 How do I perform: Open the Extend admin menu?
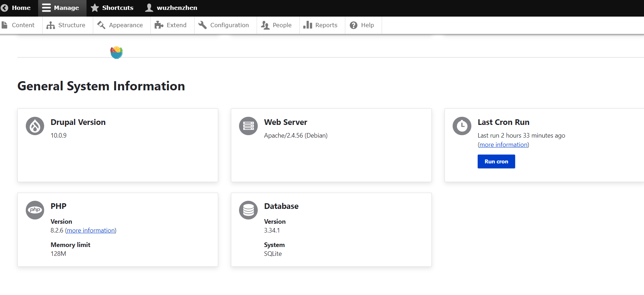172,25
